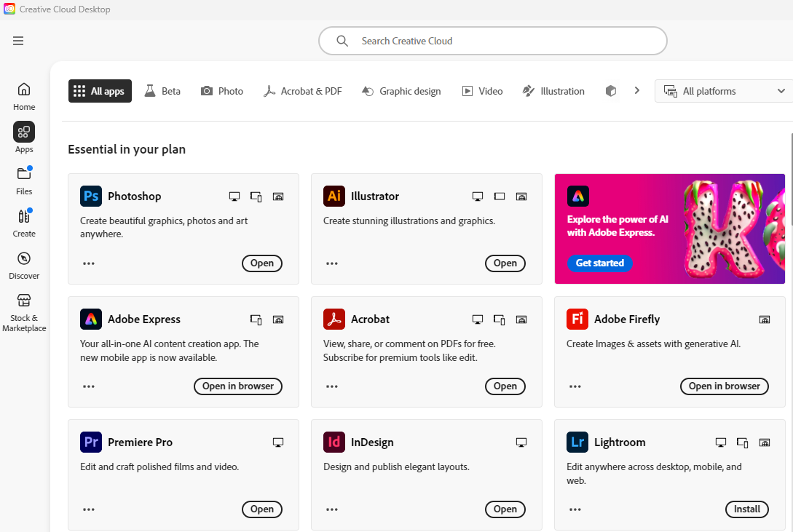
Task: Switch to the Illustration category
Action: pos(553,91)
